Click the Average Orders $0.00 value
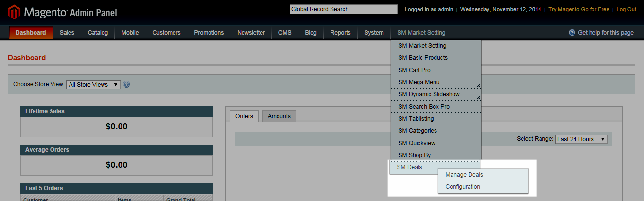The height and width of the screenshot is (201, 644). click(x=117, y=165)
